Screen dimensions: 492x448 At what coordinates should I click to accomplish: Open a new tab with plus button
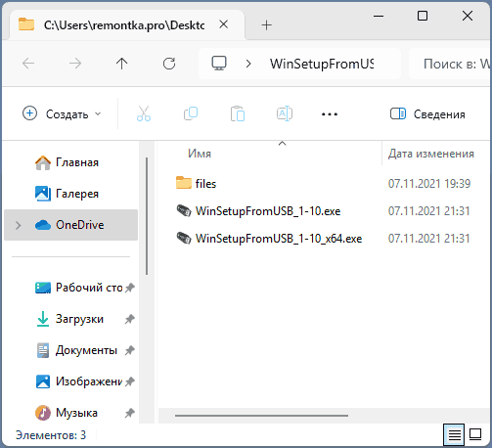pos(267,25)
